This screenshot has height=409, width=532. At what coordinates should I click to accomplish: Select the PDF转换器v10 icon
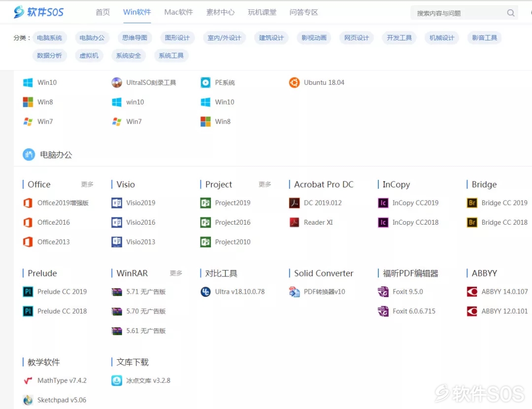point(294,292)
